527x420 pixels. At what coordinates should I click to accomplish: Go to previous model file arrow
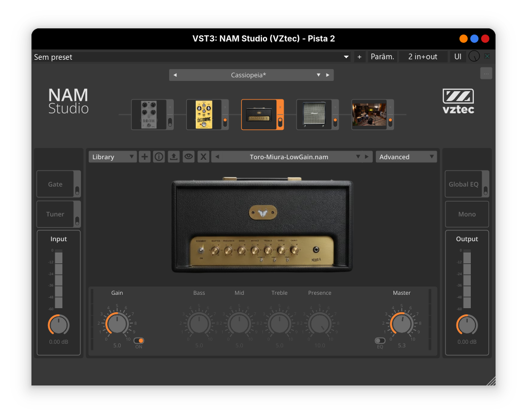pyautogui.click(x=218, y=157)
